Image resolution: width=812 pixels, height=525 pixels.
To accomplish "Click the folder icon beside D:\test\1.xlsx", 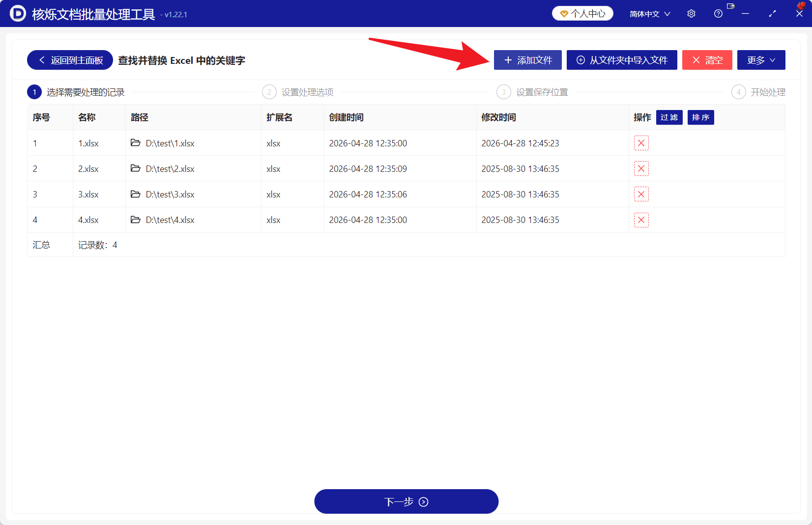I will coord(136,143).
